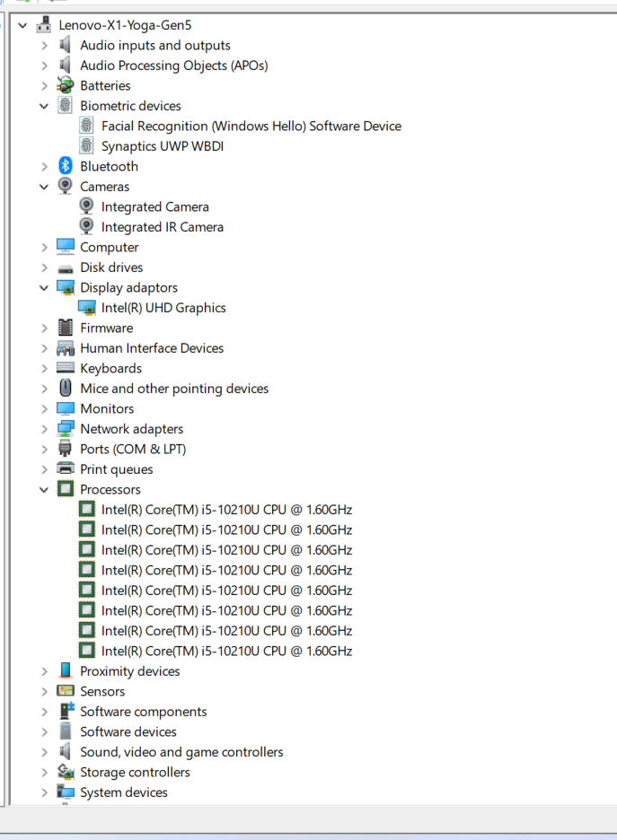Click the Lenovo-X1-Yoga-Gen5 computer icon
Viewport: 617px width, 840px height.
(44, 25)
